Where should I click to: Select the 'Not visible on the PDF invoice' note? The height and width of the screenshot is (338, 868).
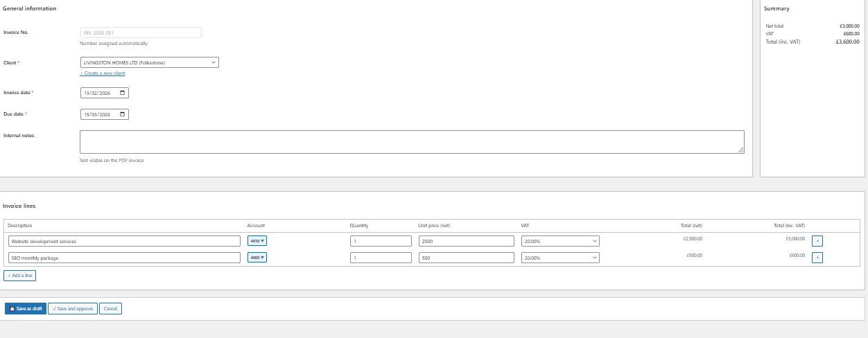112,160
